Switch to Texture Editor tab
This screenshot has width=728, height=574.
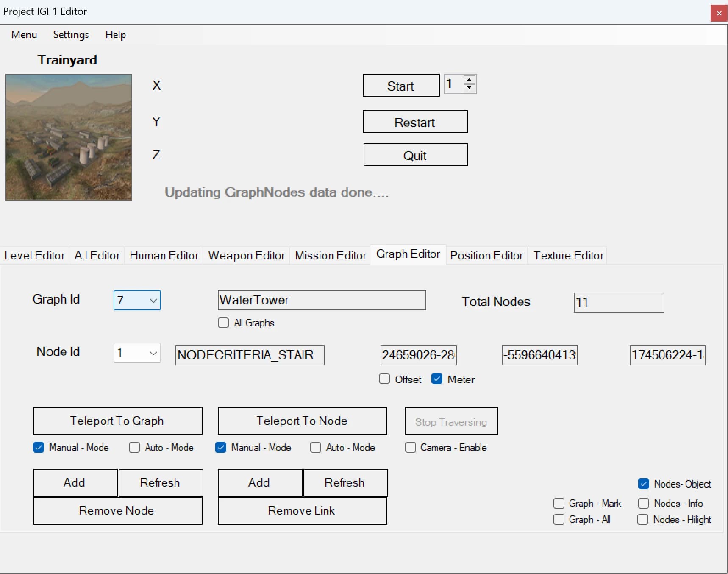coord(568,255)
